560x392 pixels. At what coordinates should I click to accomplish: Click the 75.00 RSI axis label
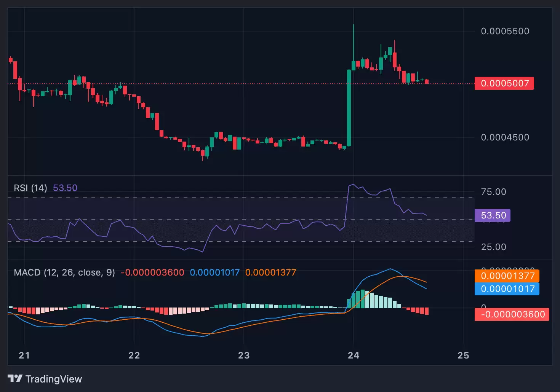(x=493, y=192)
